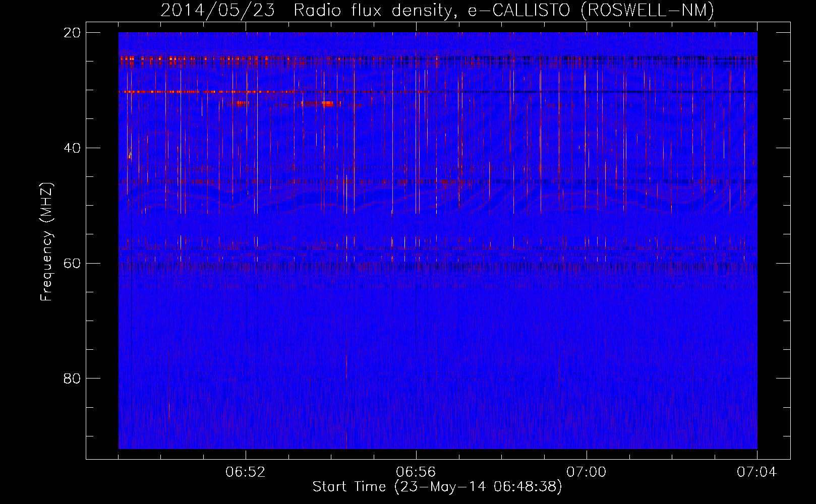Select the 60 MHz frequency axis label

point(72,264)
